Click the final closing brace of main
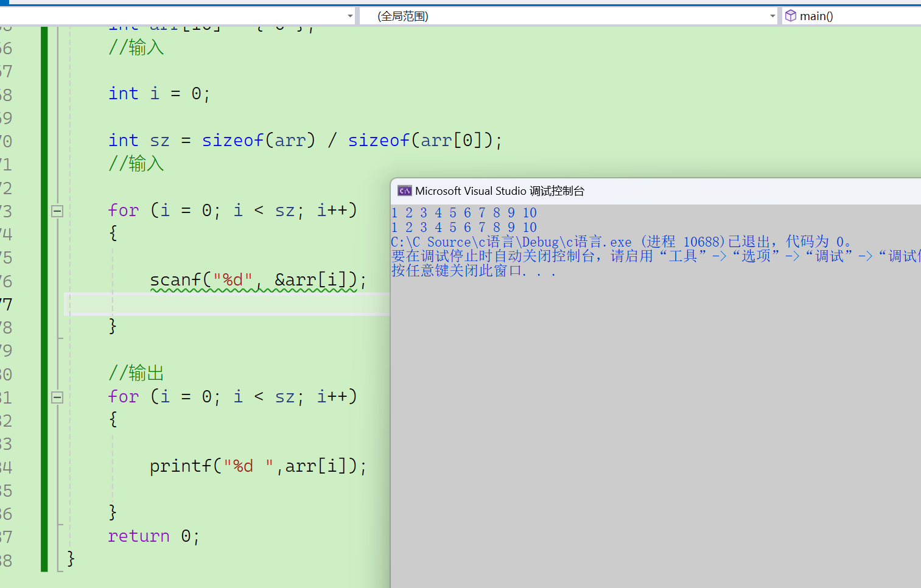 [71, 558]
